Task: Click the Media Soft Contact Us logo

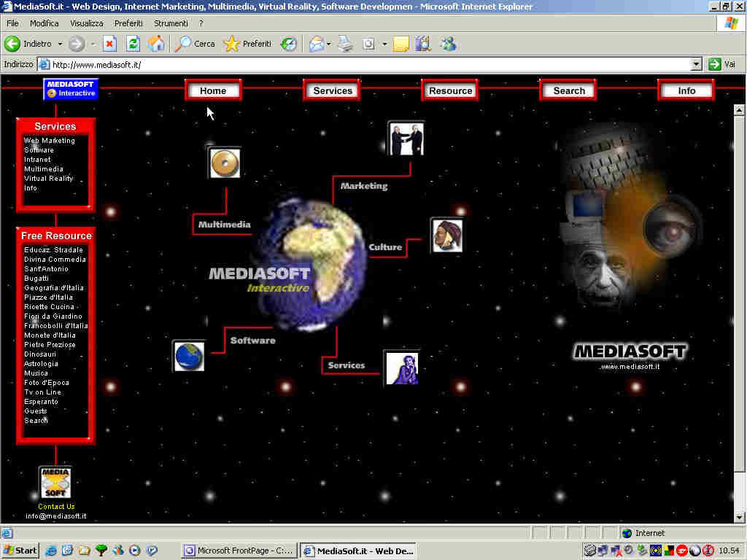Action: coord(55,483)
